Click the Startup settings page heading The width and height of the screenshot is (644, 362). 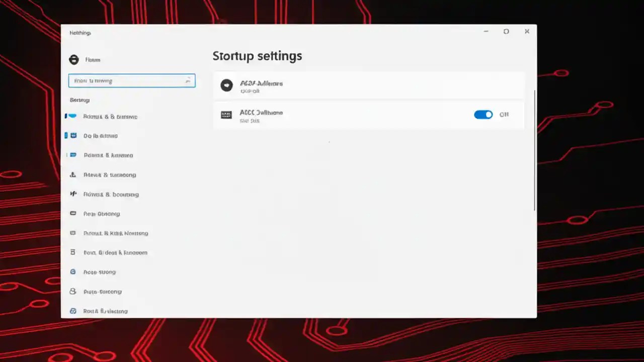pos(257,56)
